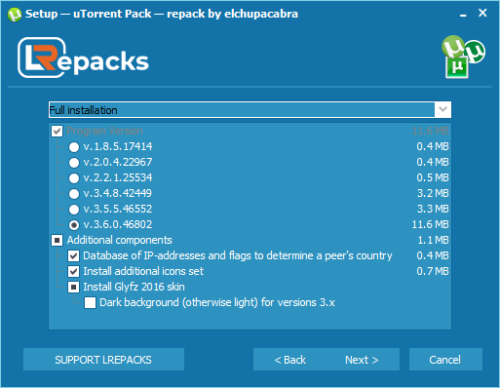Select version v.3.5.5.46552 radio button
This screenshot has width=500, height=388.
point(74,209)
